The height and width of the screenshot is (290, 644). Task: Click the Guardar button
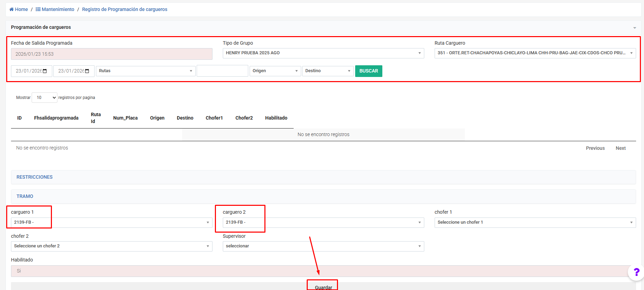(323, 287)
